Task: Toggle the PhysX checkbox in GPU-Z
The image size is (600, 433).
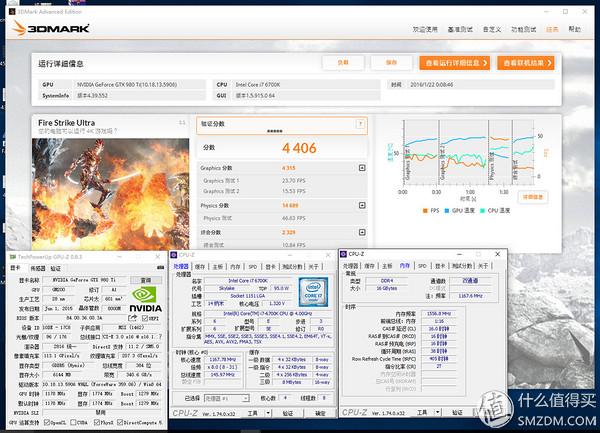Action: 96,422
